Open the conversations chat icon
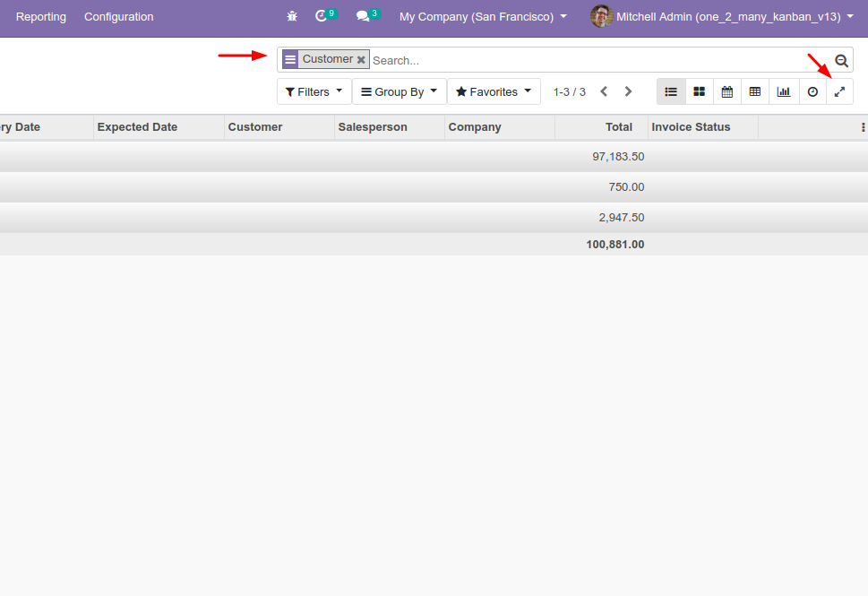This screenshot has height=596, width=868. pos(363,16)
